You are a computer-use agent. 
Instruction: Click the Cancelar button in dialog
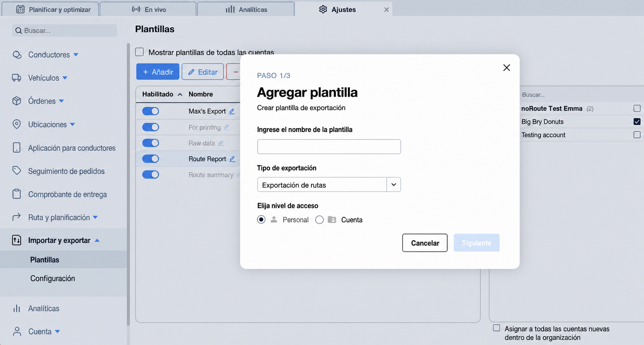click(425, 243)
